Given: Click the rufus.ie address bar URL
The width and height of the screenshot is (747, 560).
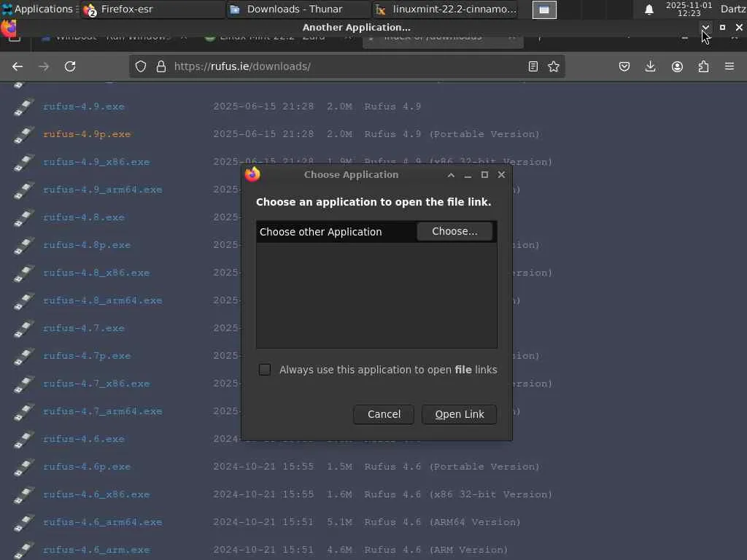Looking at the screenshot, I should (x=242, y=66).
